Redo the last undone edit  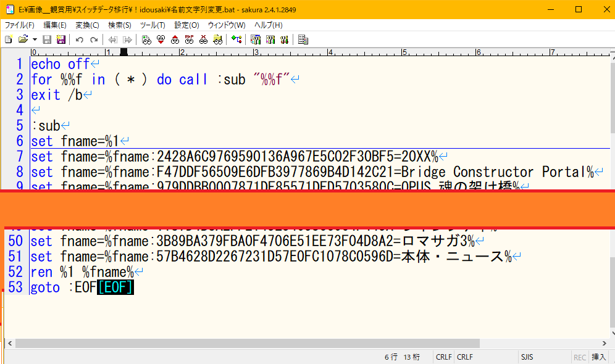94,39
